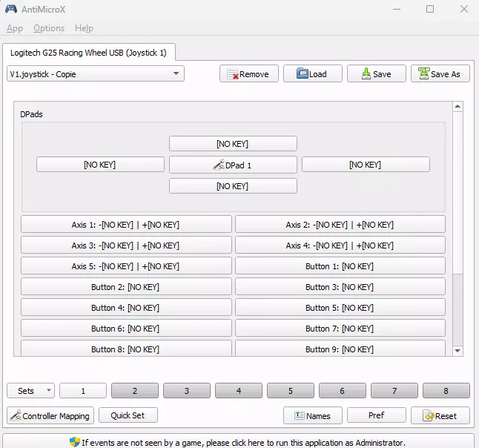Assign a key to Button 2
Screen dimensions: 479x448
[x=126, y=287]
